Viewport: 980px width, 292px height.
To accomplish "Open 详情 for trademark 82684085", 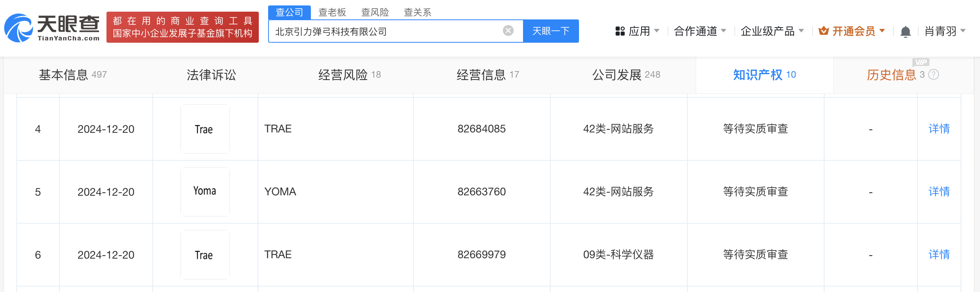I will click(939, 129).
